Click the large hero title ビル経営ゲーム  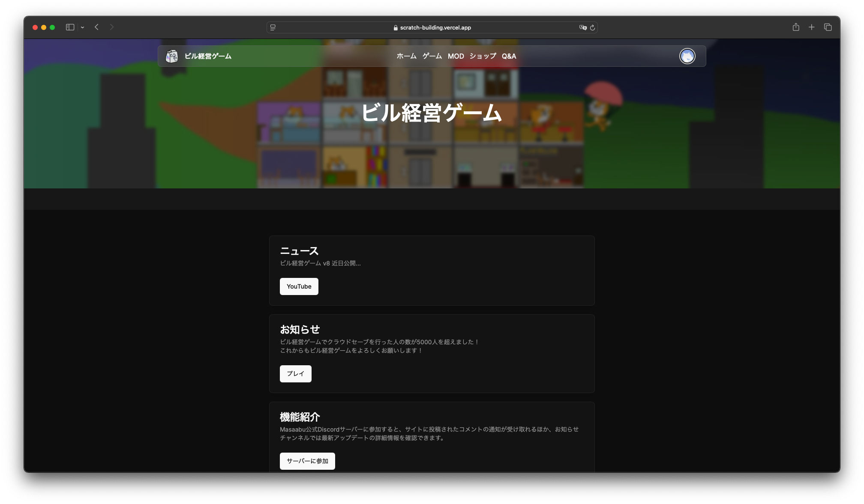[x=432, y=113]
